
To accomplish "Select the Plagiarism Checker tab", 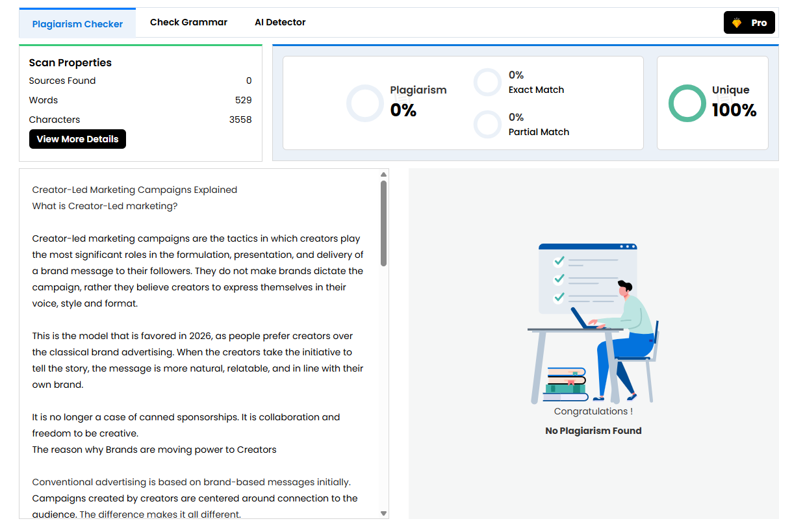I will [x=77, y=23].
